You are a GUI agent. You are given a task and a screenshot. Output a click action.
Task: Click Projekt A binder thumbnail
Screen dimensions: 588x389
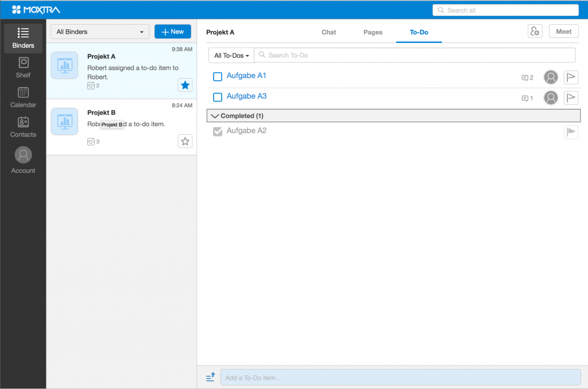pyautogui.click(x=64, y=65)
